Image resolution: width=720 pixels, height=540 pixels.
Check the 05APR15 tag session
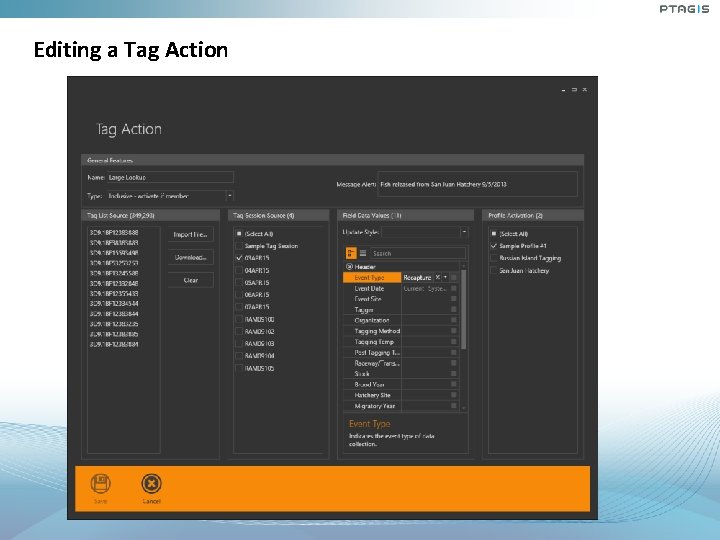click(239, 282)
